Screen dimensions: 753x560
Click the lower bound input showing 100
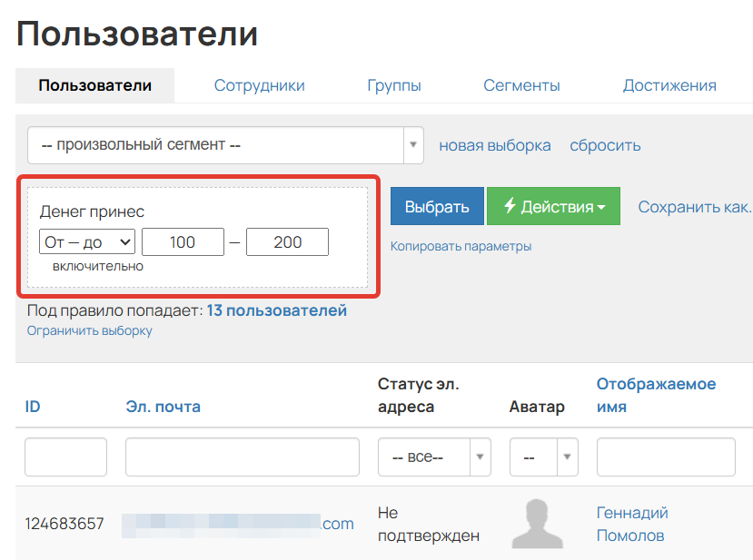click(x=183, y=241)
